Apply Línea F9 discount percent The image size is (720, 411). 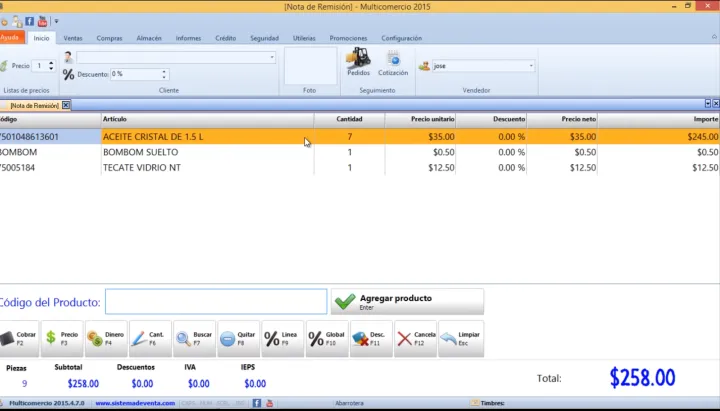click(x=282, y=339)
